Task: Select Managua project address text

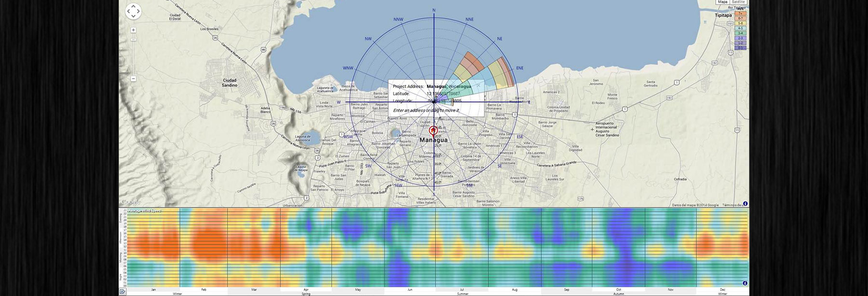Action: (x=436, y=86)
